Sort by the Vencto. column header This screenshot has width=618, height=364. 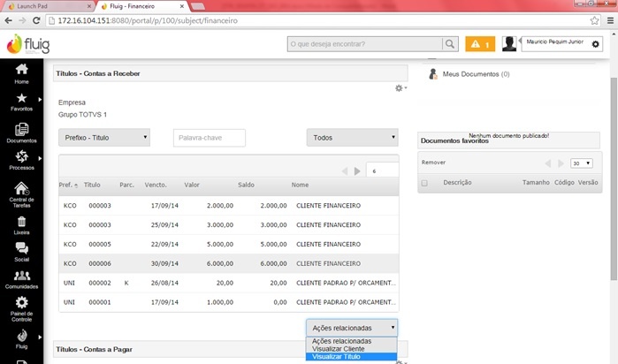(x=156, y=185)
